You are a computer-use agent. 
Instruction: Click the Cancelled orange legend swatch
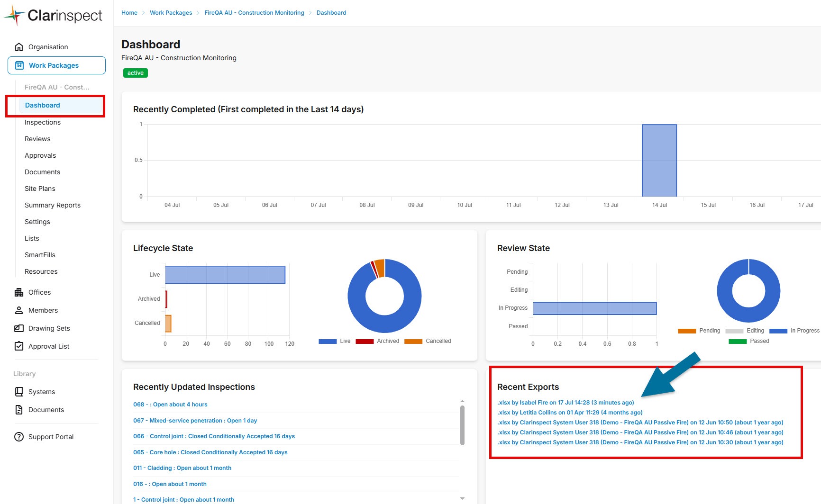click(x=413, y=342)
